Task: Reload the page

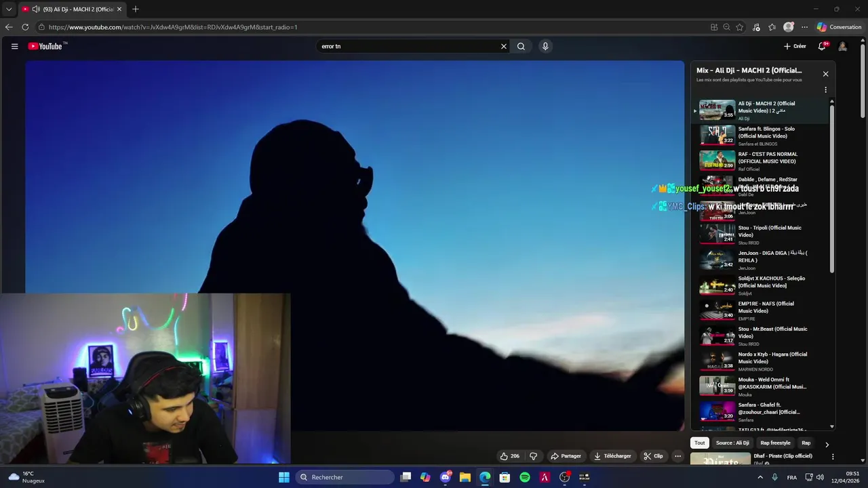Action: (x=25, y=27)
